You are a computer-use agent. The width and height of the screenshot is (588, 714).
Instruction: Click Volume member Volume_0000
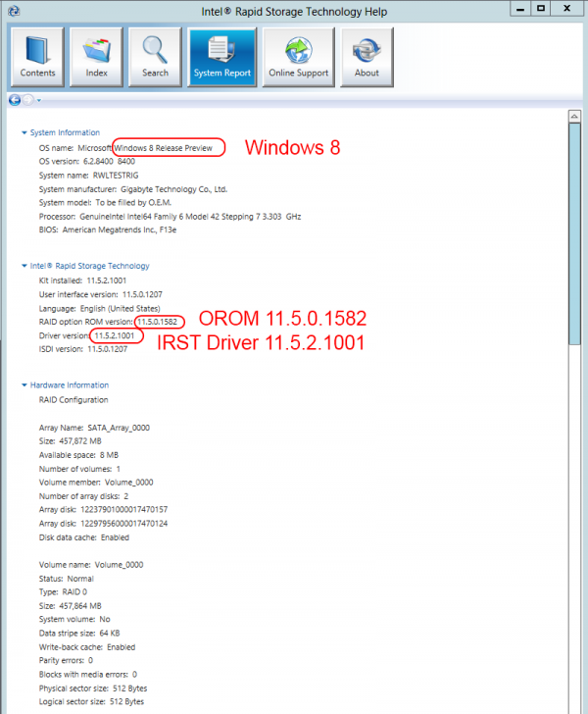tap(96, 483)
